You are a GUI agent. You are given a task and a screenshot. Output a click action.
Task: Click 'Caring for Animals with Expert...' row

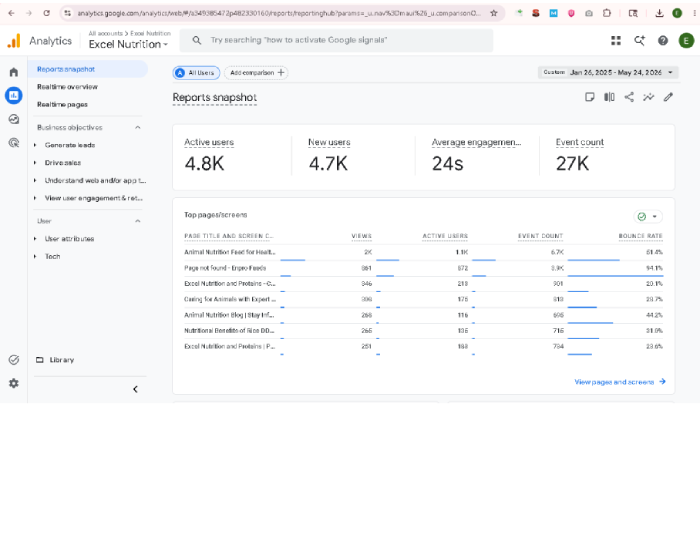tap(424, 299)
